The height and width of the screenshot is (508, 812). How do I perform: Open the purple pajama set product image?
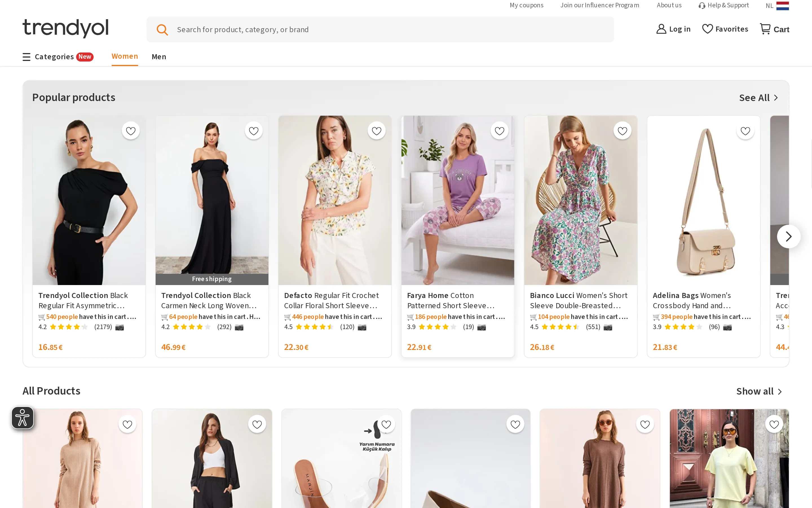458,200
